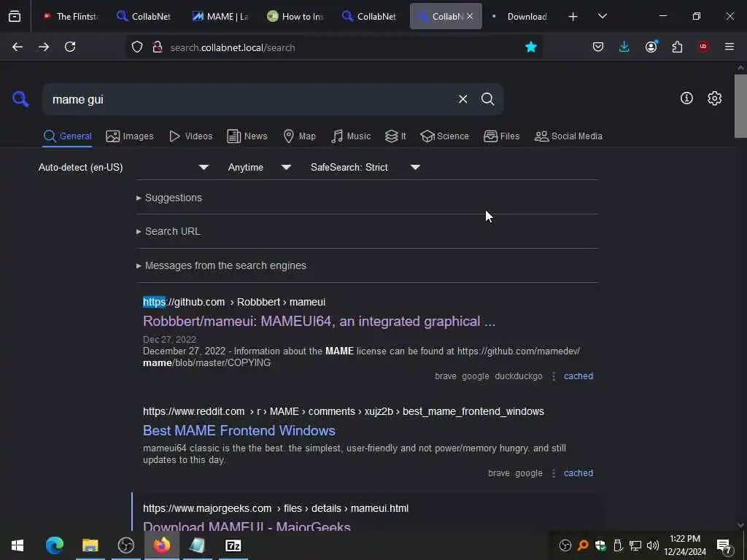Image resolution: width=747 pixels, height=560 pixels.
Task: Click the brave engine label on Reddit result
Action: tap(499, 473)
